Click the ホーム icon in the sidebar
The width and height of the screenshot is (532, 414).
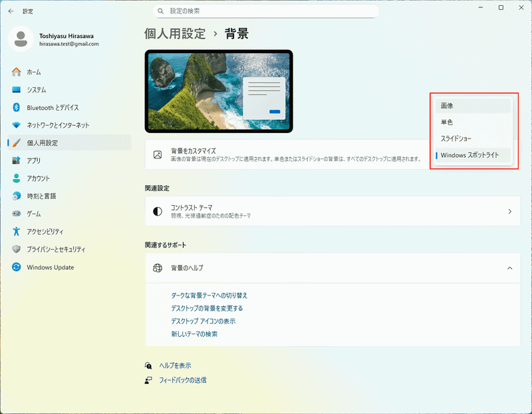tap(15, 72)
